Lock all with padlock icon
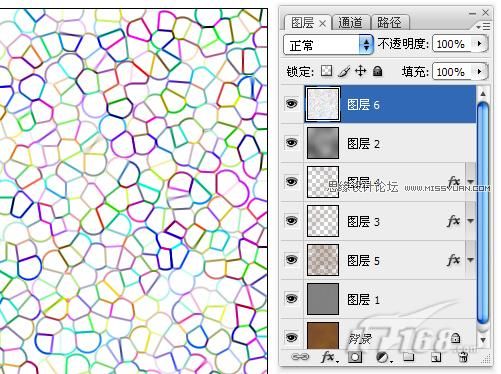501x374 pixels. [377, 71]
